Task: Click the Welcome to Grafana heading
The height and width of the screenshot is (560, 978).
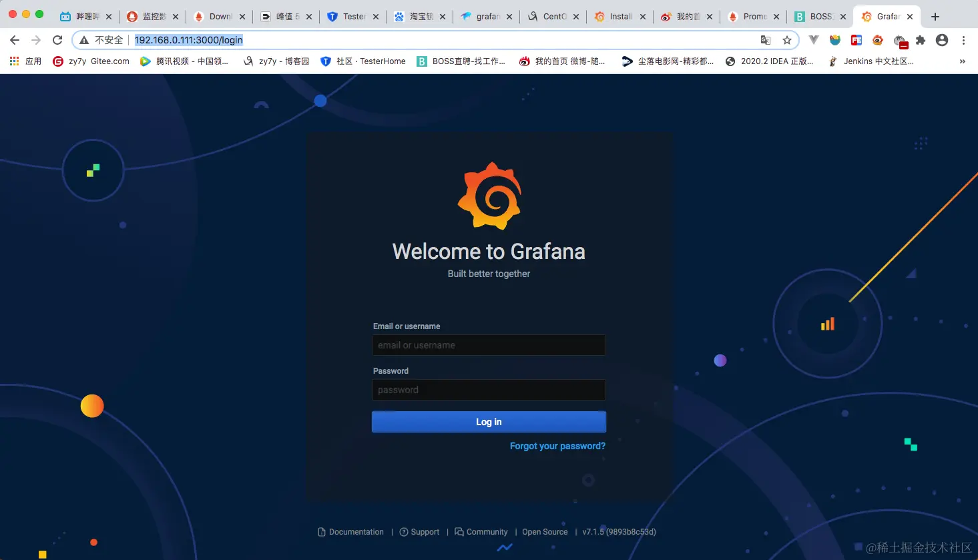Action: [x=489, y=251]
